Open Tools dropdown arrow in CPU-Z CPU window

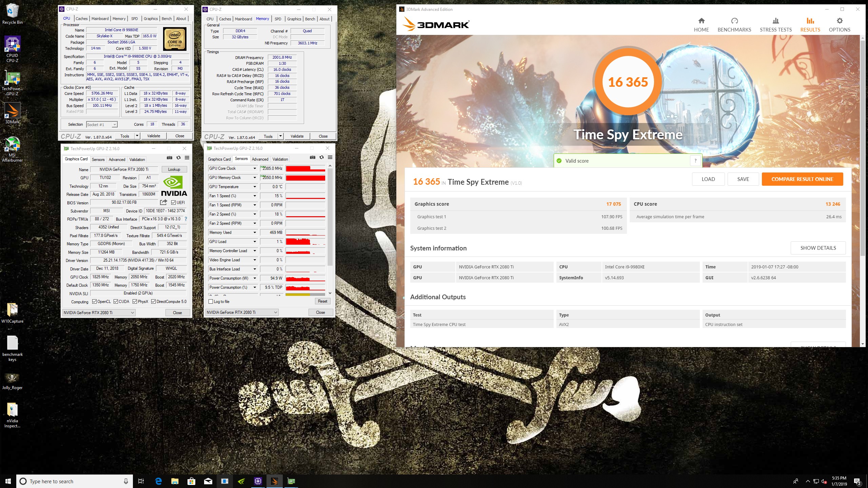(137, 136)
